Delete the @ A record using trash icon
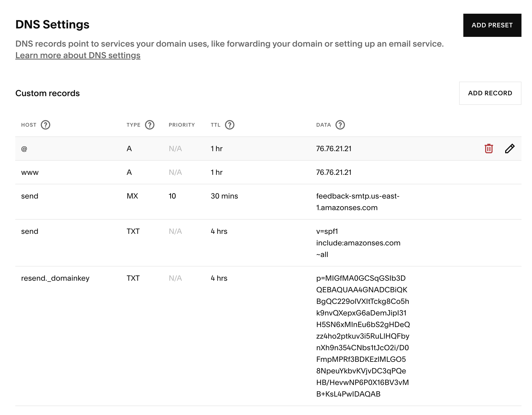The image size is (532, 415). (489, 149)
